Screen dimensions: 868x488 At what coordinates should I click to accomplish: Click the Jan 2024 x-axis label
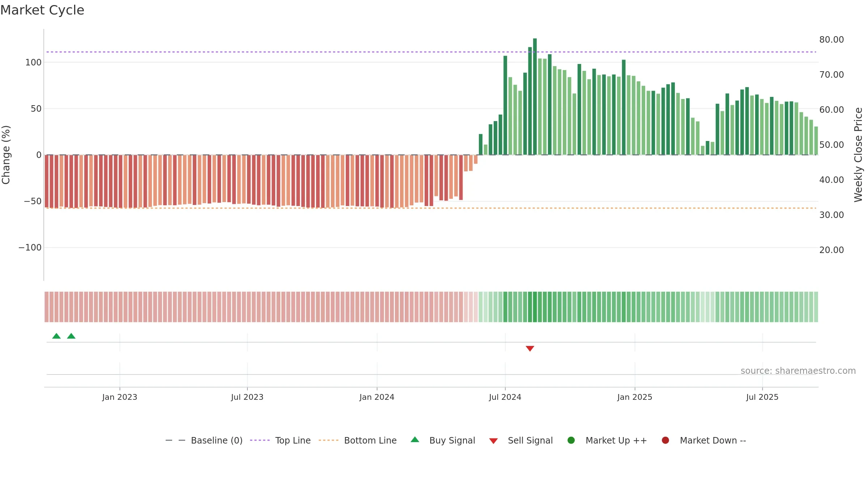pyautogui.click(x=377, y=397)
